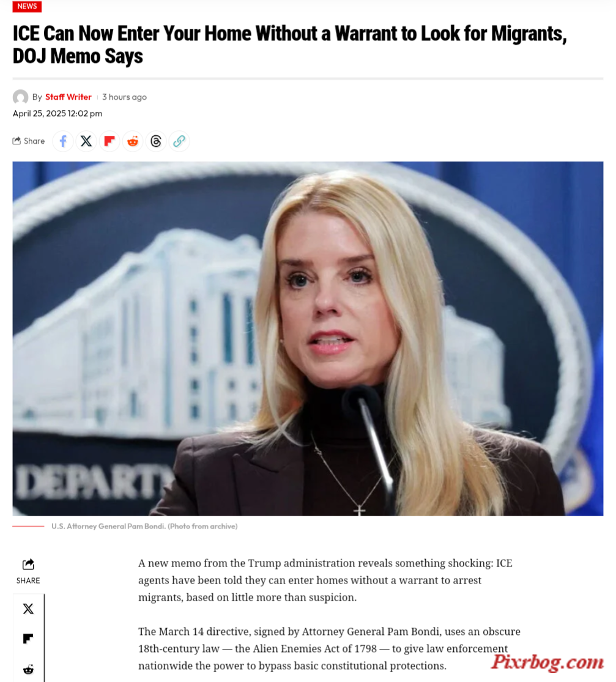Click the Reddit icon in left sidebar
This screenshot has width=616, height=682.
pyautogui.click(x=28, y=669)
